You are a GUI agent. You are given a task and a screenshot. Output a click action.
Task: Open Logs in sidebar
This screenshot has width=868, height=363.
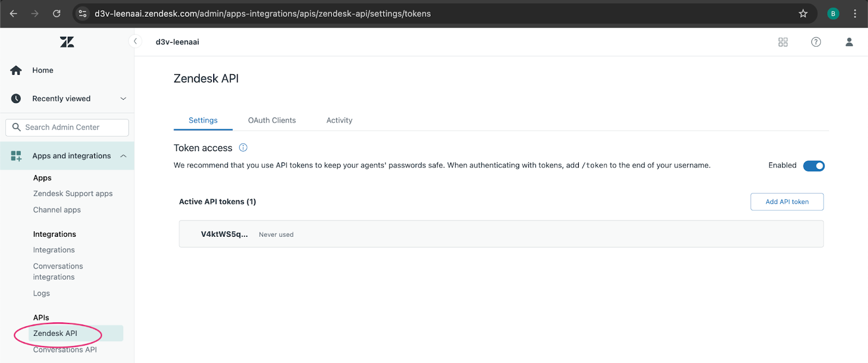(41, 293)
